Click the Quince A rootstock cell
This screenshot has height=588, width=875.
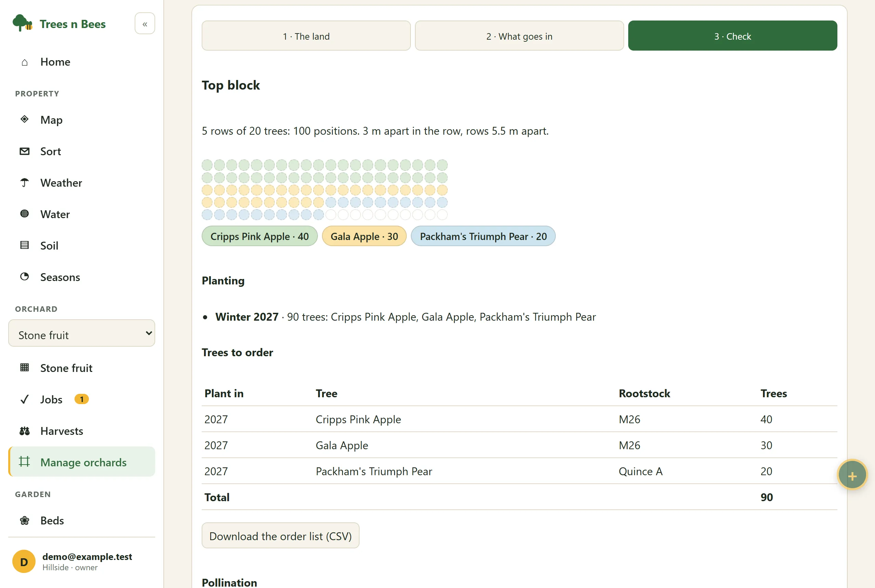coord(640,471)
